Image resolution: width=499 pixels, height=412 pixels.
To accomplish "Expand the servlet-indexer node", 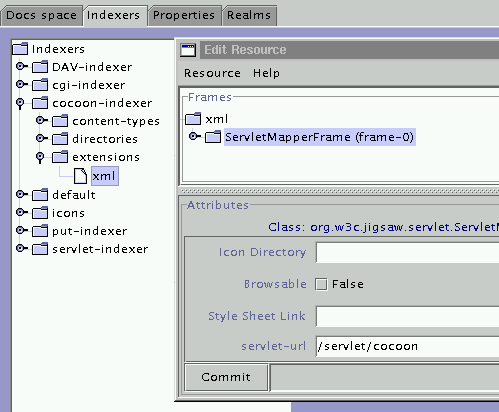I will click(22, 248).
